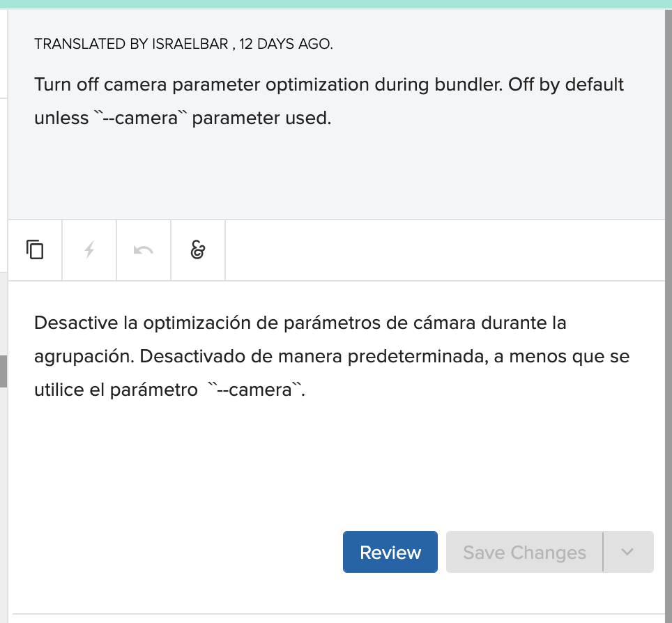Click empty toolbar area right of ampersand icon
This screenshot has width=672, height=623.
point(446,250)
